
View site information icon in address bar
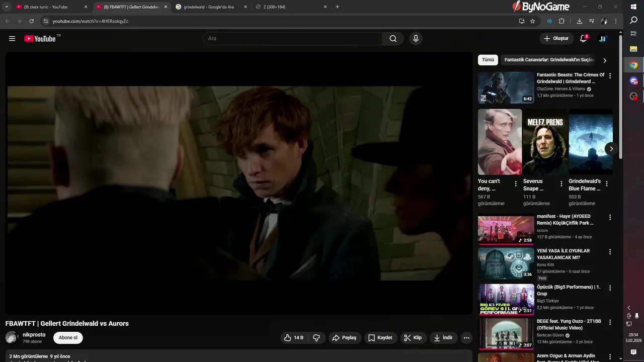point(46,21)
